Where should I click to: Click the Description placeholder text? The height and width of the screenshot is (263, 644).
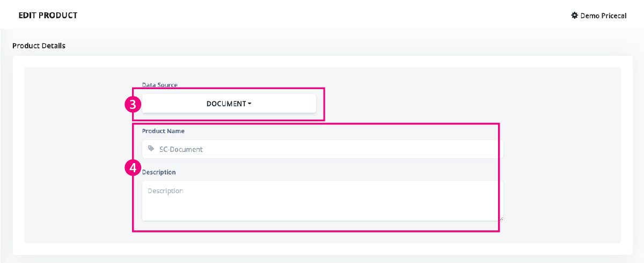165,191
